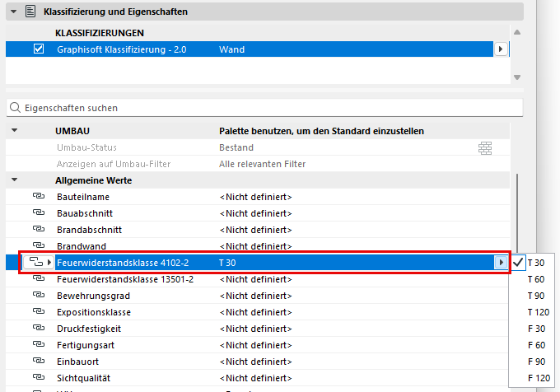Click the link icon next to Brandabschnitt
This screenshot has width=560, height=392.
[x=39, y=229]
